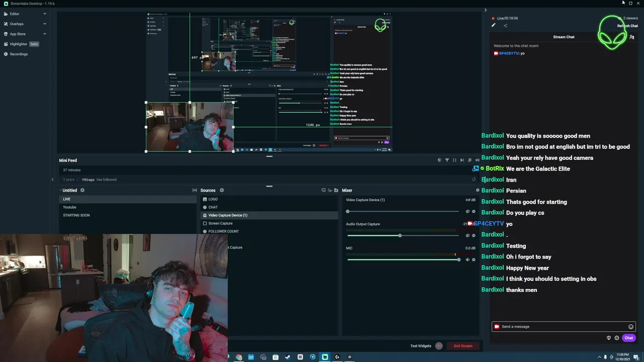Select the FOLLOWER COUNT source

(x=270, y=231)
